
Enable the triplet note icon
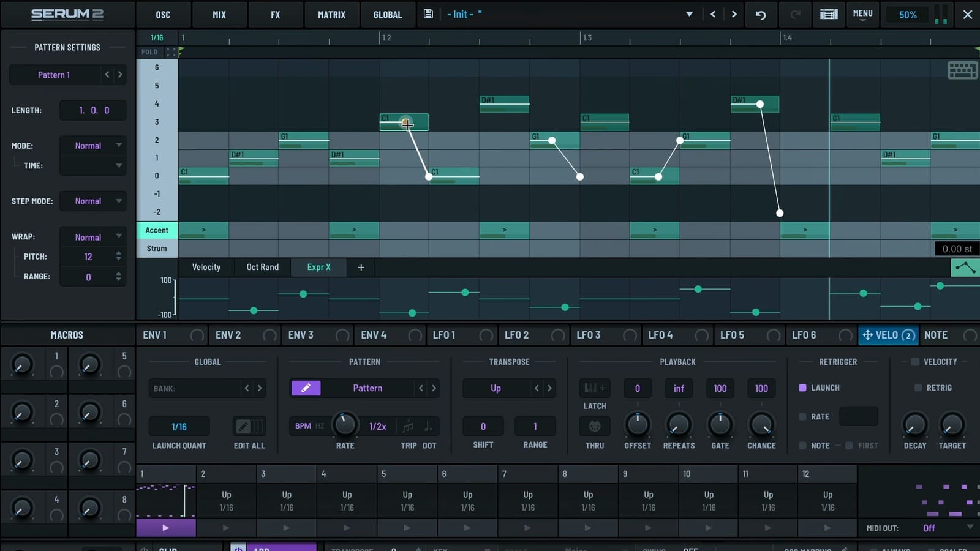408,426
